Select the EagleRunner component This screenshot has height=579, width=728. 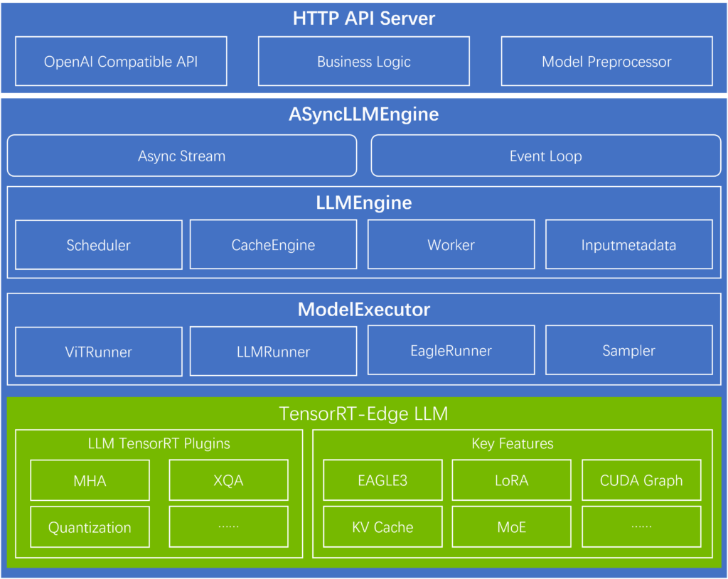[451, 350]
